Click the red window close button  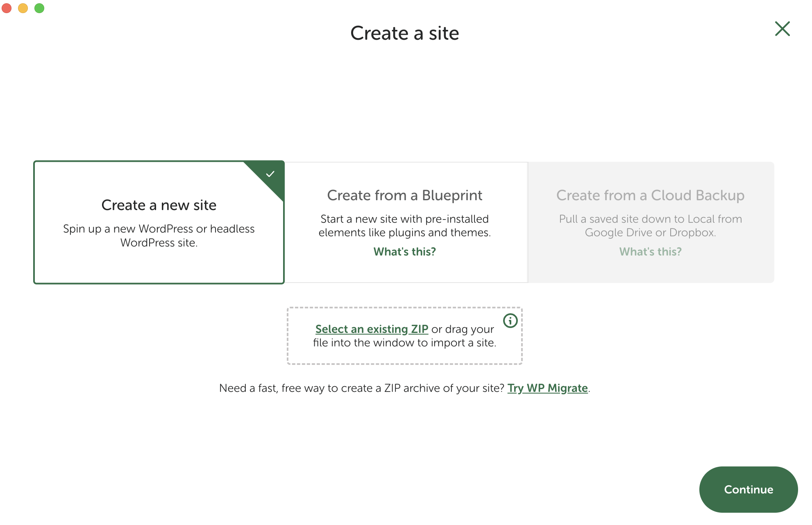click(x=7, y=8)
